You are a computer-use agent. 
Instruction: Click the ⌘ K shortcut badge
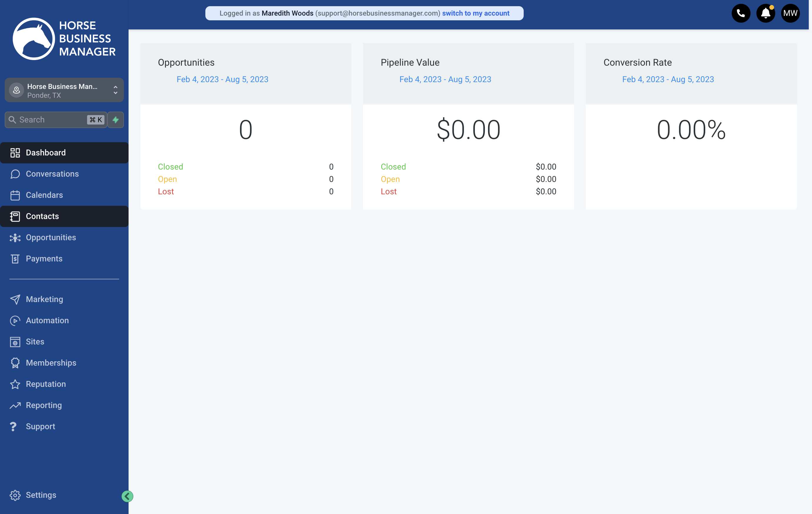point(96,120)
